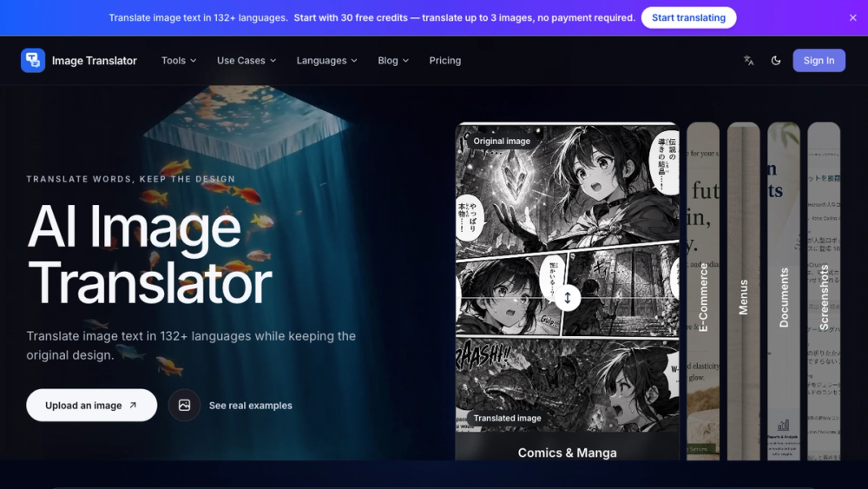868x489 pixels.
Task: Click the Translated image label
Action: (x=507, y=418)
